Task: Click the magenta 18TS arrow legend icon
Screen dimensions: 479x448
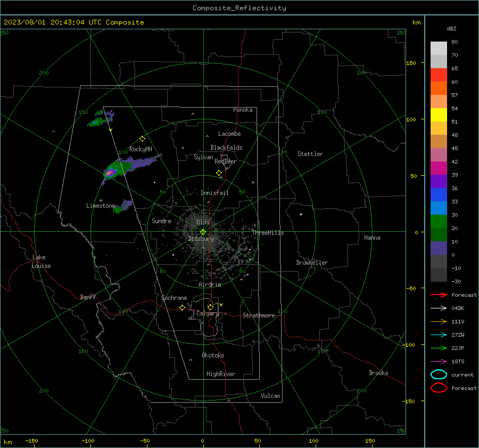Action: (439, 362)
